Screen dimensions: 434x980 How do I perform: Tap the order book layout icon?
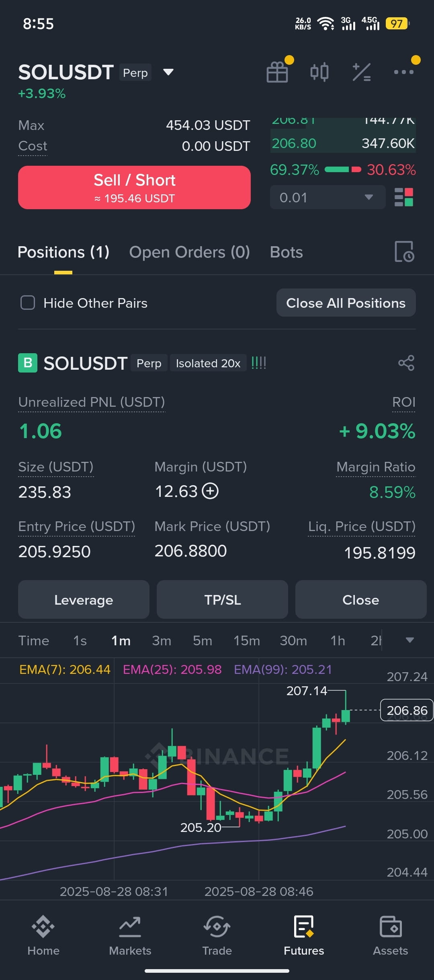pyautogui.click(x=404, y=197)
